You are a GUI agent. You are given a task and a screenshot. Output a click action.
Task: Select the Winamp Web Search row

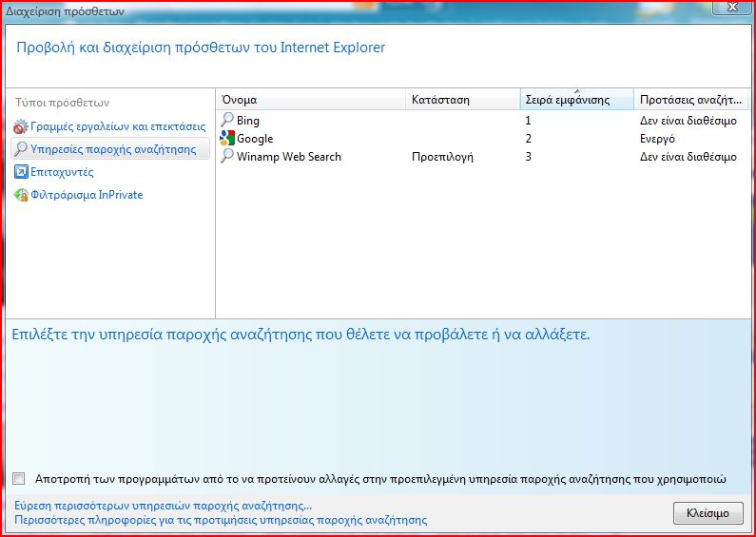tap(483, 157)
